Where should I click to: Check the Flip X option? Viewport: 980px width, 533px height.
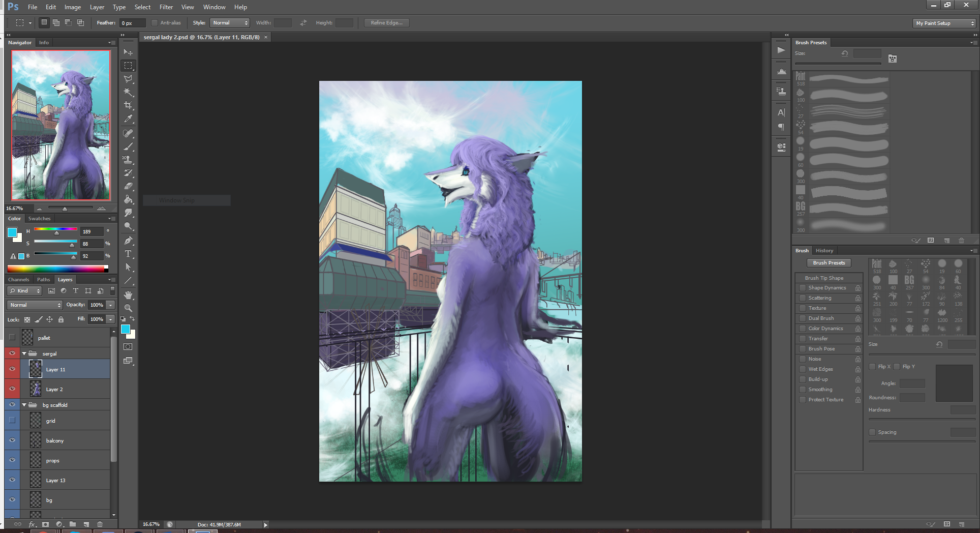pyautogui.click(x=872, y=367)
